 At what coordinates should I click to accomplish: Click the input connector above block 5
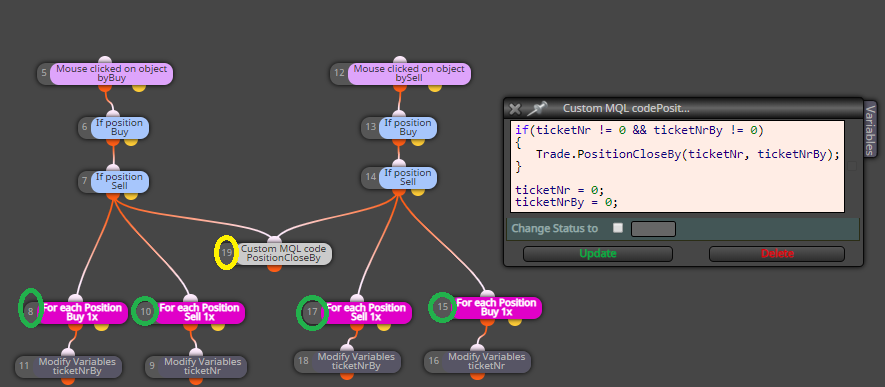click(x=104, y=60)
